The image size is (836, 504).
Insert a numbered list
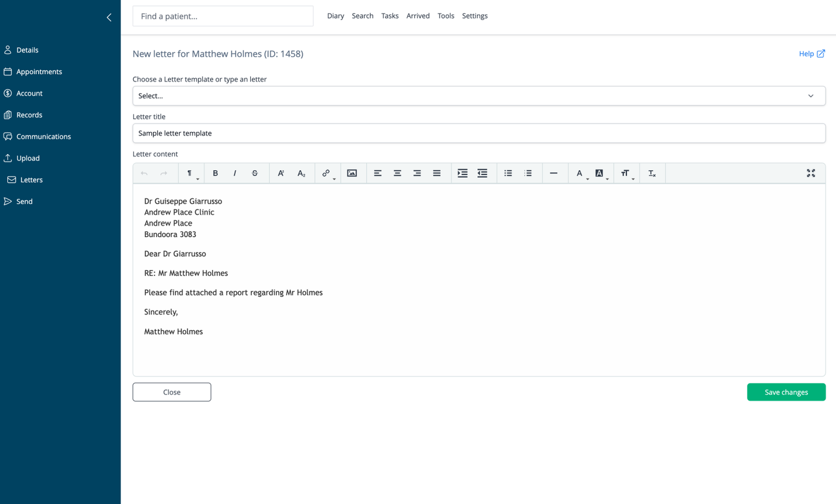[528, 173]
